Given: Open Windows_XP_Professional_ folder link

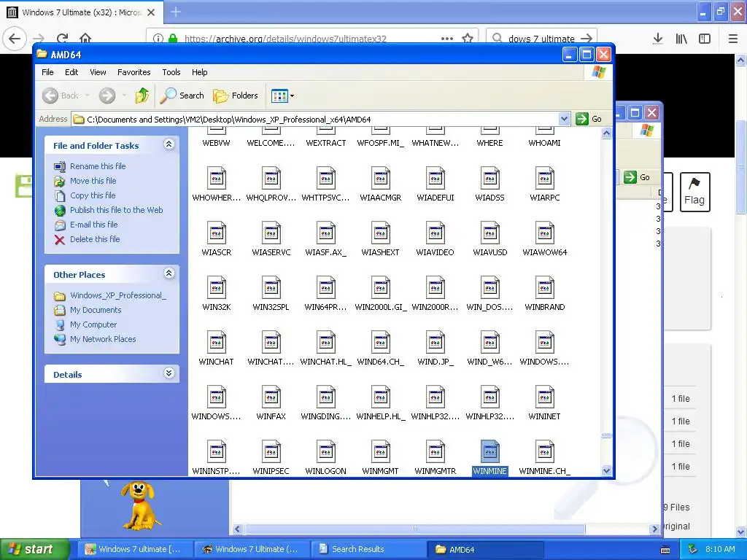Looking at the screenshot, I should coord(118,296).
